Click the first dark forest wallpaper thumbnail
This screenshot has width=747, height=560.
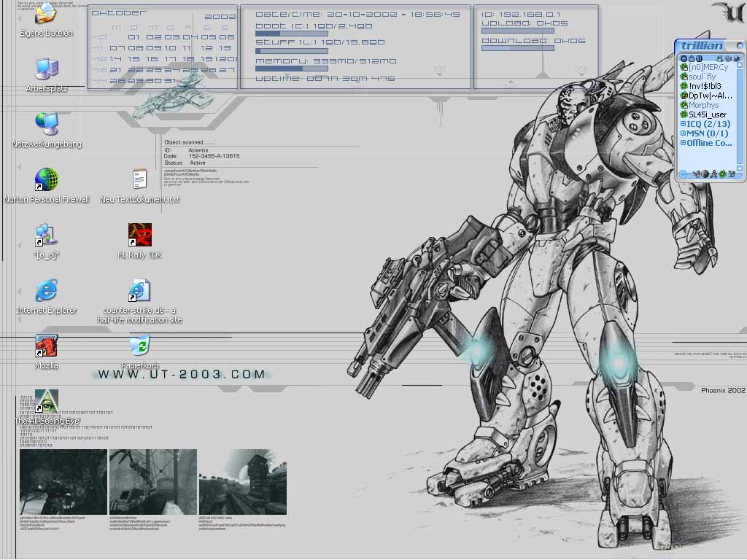coord(63,482)
